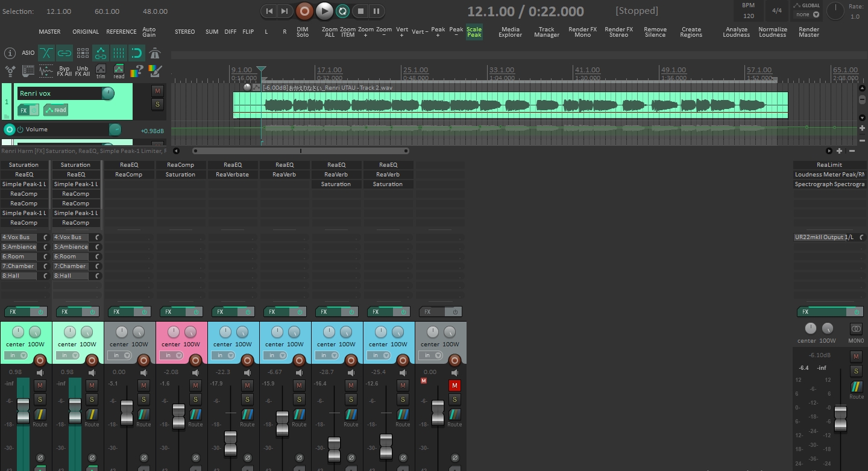The image size is (868, 471).
Task: Go to project end transport button
Action: pyautogui.click(x=285, y=11)
